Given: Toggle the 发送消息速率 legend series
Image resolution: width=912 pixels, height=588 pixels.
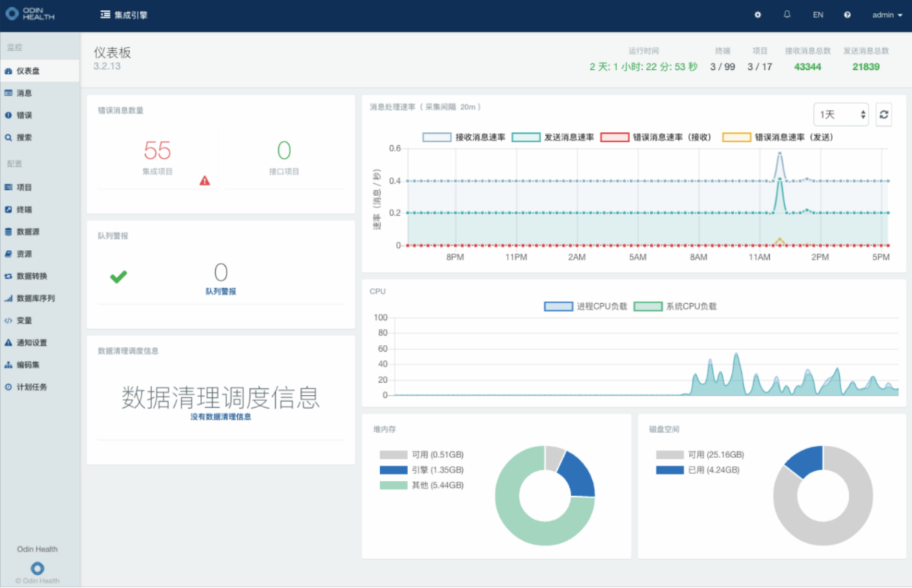Looking at the screenshot, I should pyautogui.click(x=553, y=138).
